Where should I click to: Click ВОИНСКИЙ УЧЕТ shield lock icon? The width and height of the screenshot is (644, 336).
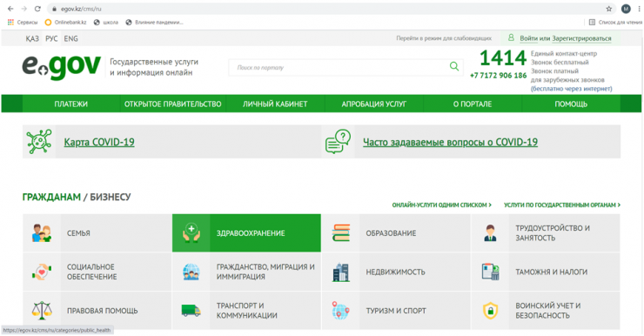click(490, 311)
